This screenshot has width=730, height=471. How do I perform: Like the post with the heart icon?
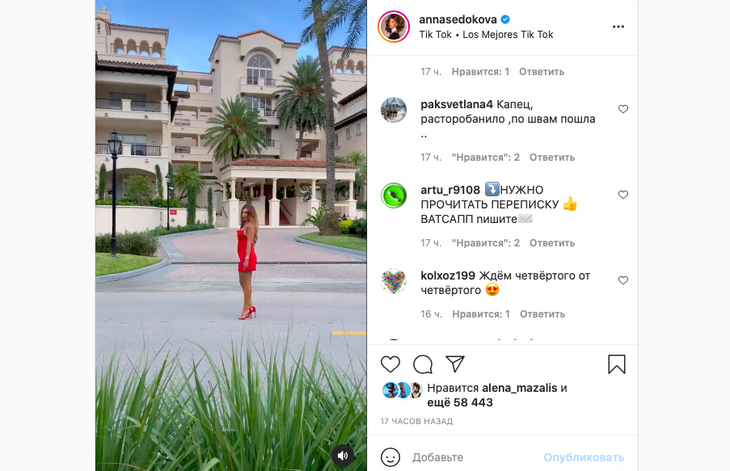click(390, 364)
